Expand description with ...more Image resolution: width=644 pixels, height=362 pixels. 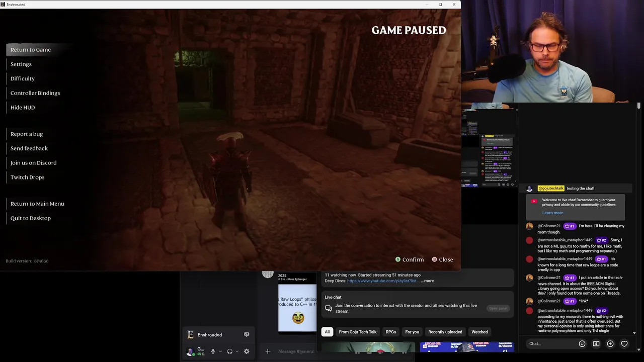coord(427,281)
